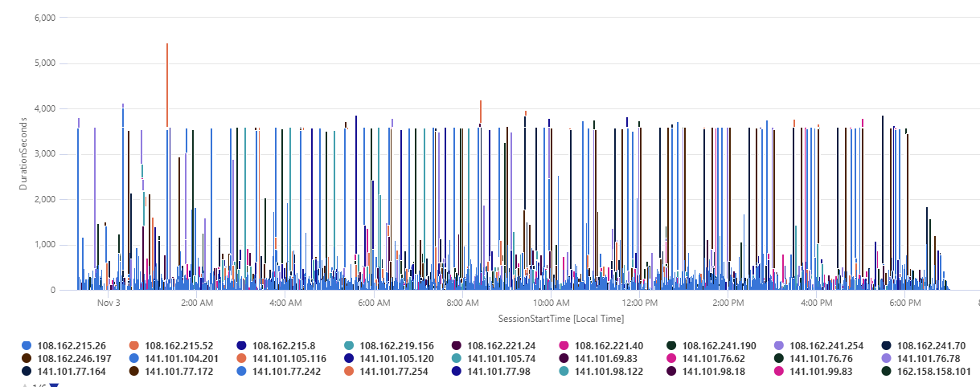
Task: Click the 108.162.246.197 legend color dot
Action: (x=27, y=358)
